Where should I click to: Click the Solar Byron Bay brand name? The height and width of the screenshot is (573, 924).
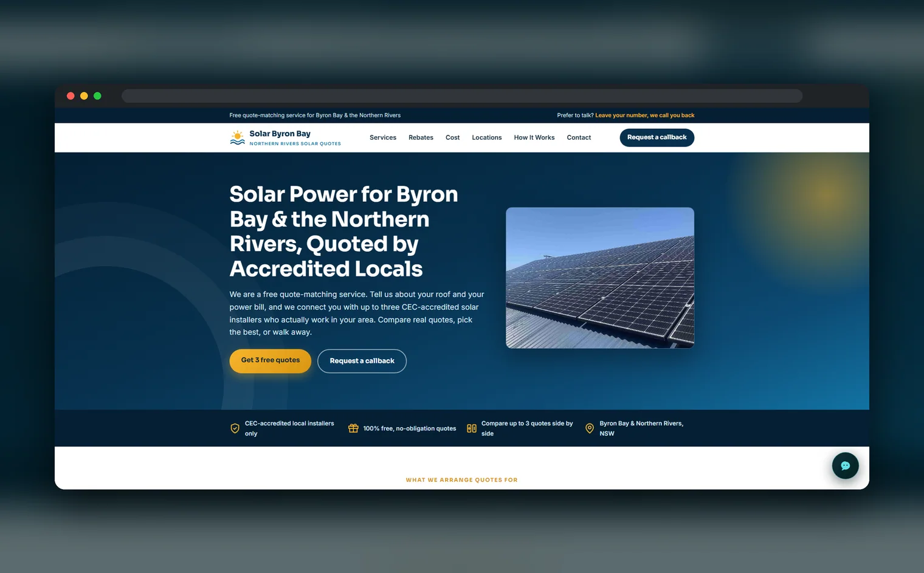pos(280,134)
